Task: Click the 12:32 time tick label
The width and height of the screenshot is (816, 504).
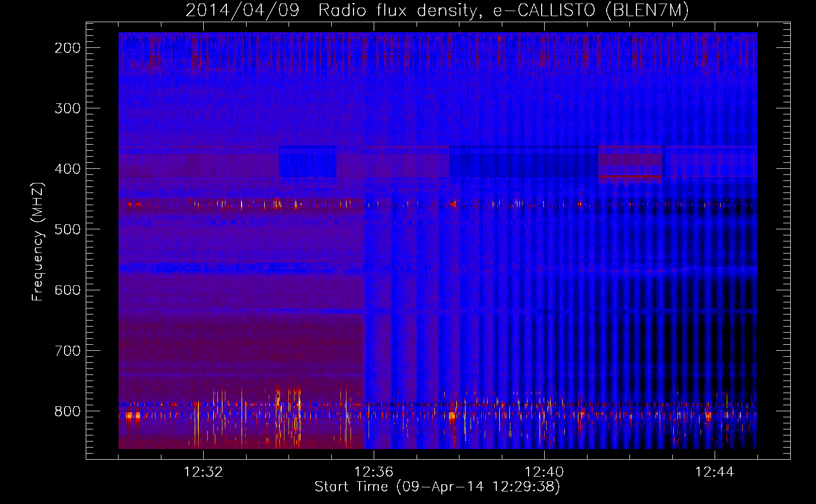Action: (x=203, y=472)
